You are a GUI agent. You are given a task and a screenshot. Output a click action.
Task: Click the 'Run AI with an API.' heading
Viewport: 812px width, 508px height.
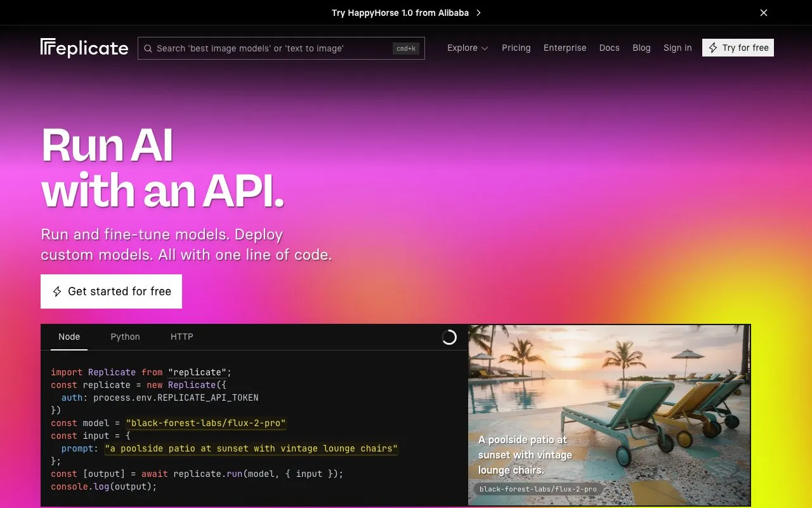click(162, 168)
